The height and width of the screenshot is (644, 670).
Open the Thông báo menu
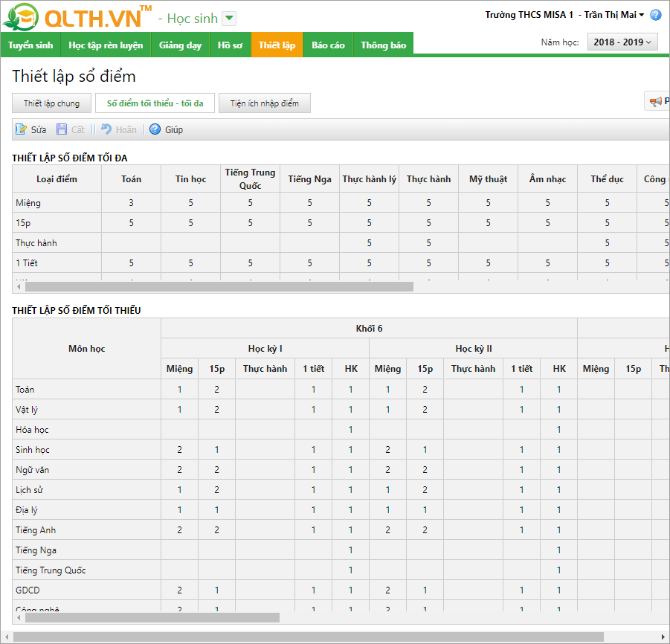[383, 45]
